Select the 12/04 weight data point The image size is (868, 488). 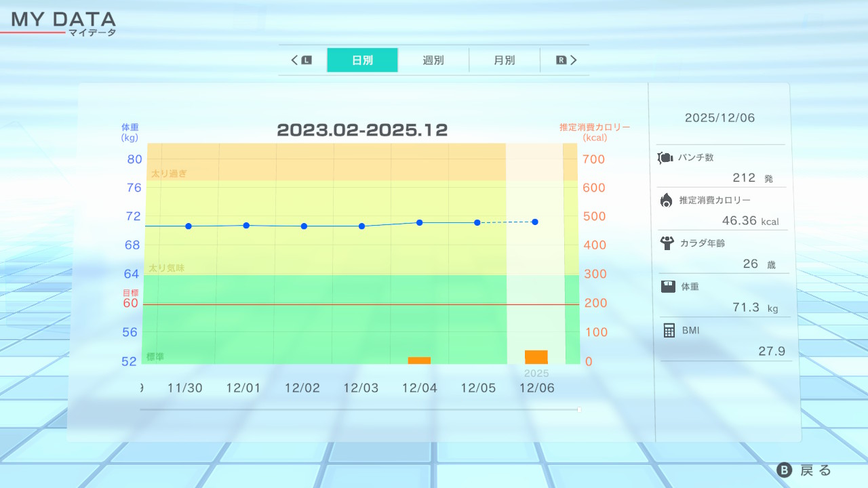420,222
